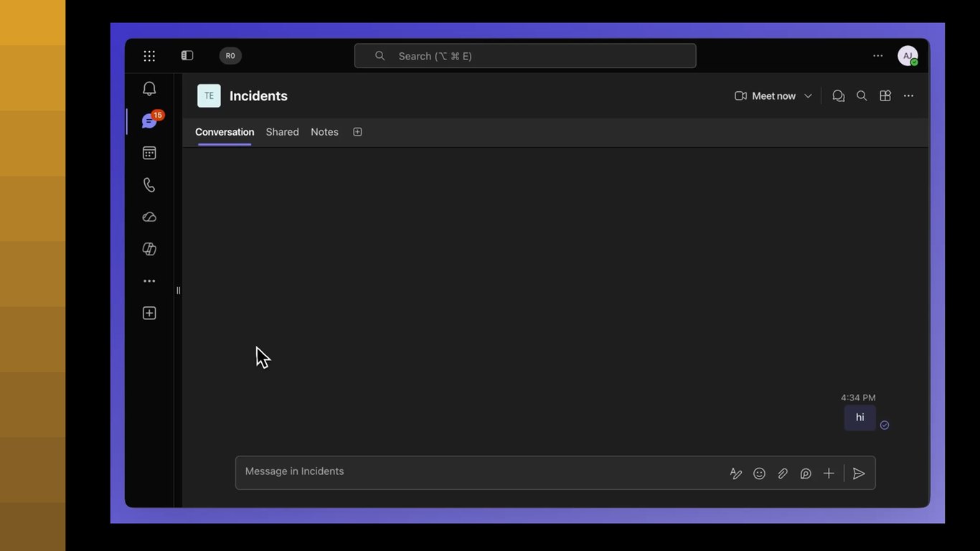Open the Loop components icon
The image size is (980, 551).
tap(806, 474)
